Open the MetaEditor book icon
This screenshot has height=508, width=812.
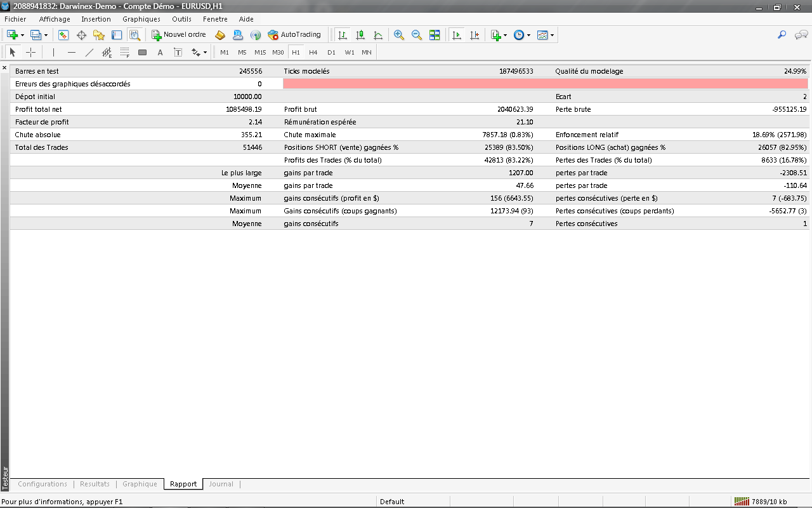(220, 35)
